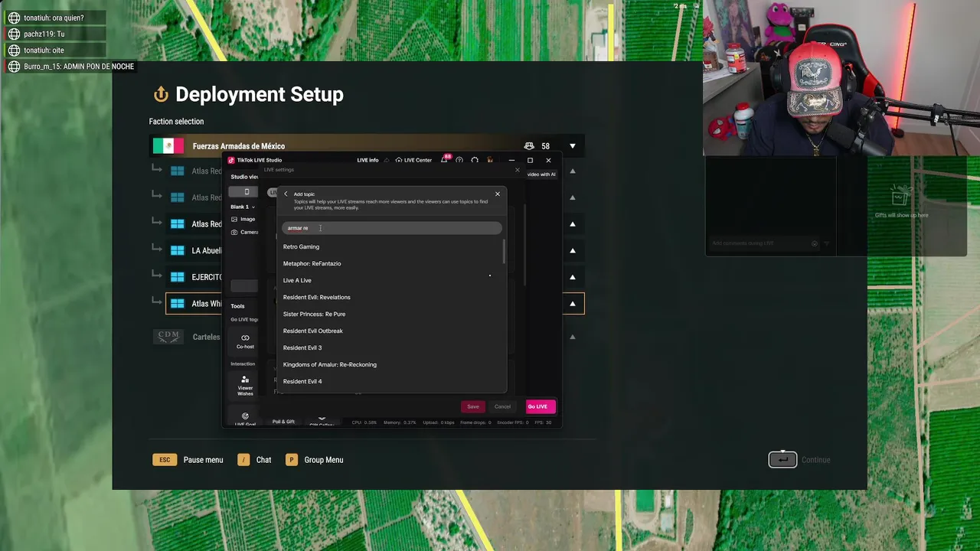Click Cancel in LIVE settings
Screen dimensions: 980x551
point(502,406)
